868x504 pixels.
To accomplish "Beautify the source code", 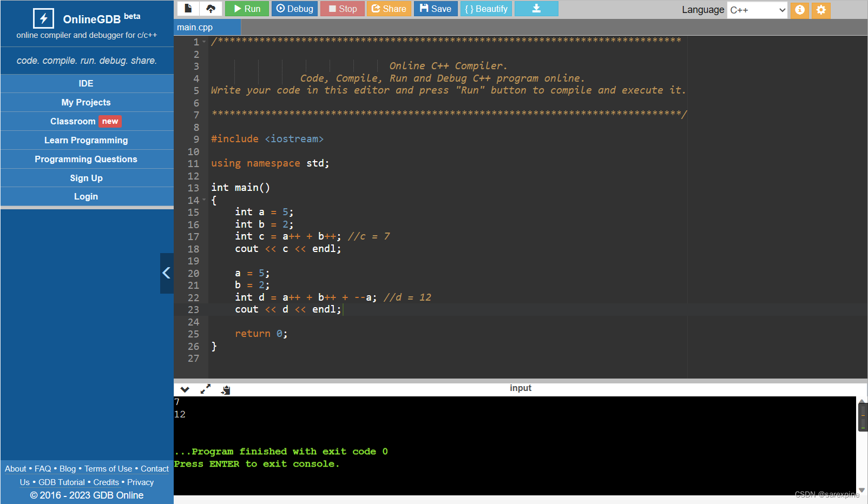I will tap(486, 8).
